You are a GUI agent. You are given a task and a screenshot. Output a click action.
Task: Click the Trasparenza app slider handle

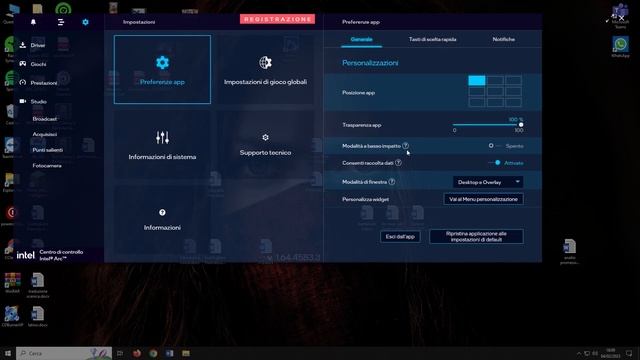pos(521,124)
